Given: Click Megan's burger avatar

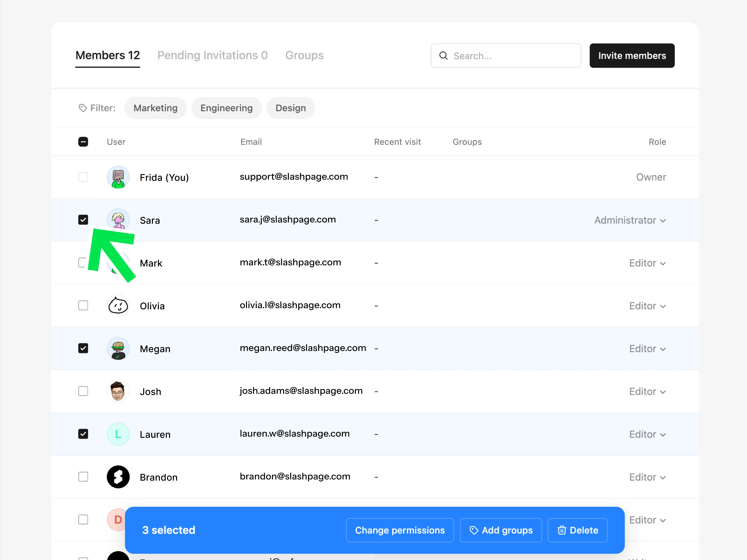Looking at the screenshot, I should pos(118,348).
